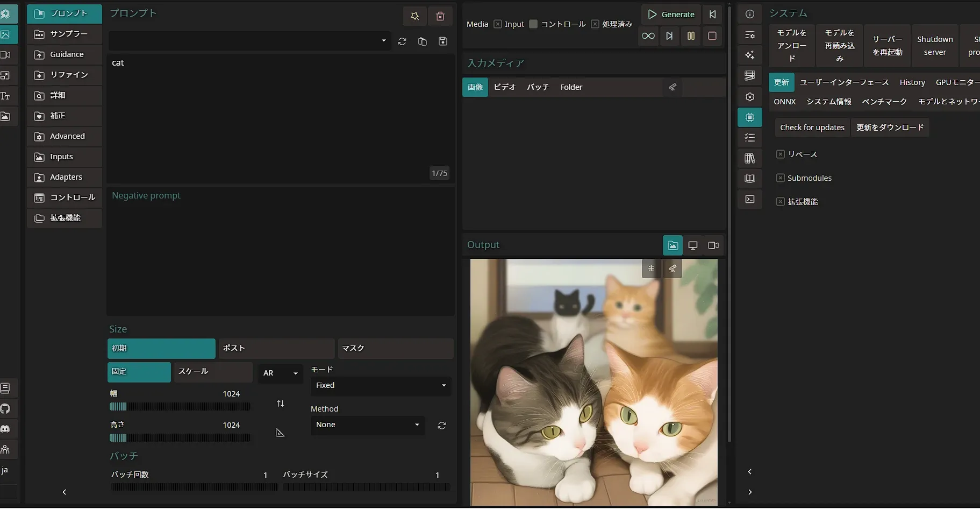Open the prompt styles dropdown

coord(249,41)
